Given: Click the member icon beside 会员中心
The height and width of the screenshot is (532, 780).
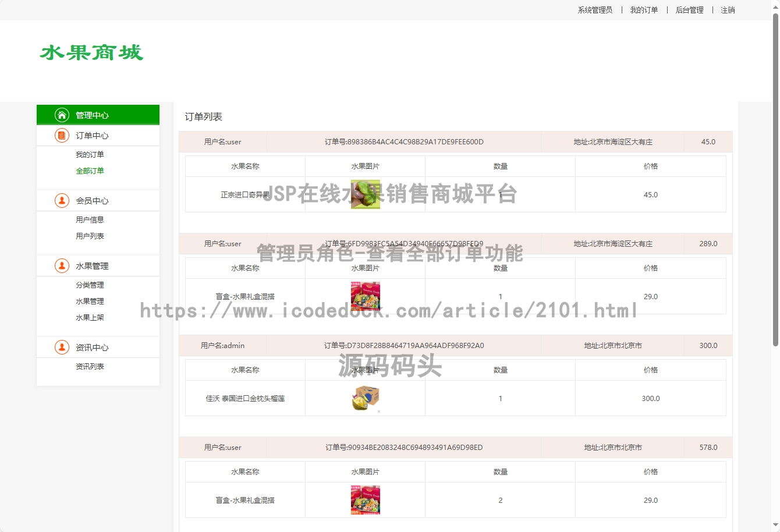Looking at the screenshot, I should pos(62,200).
